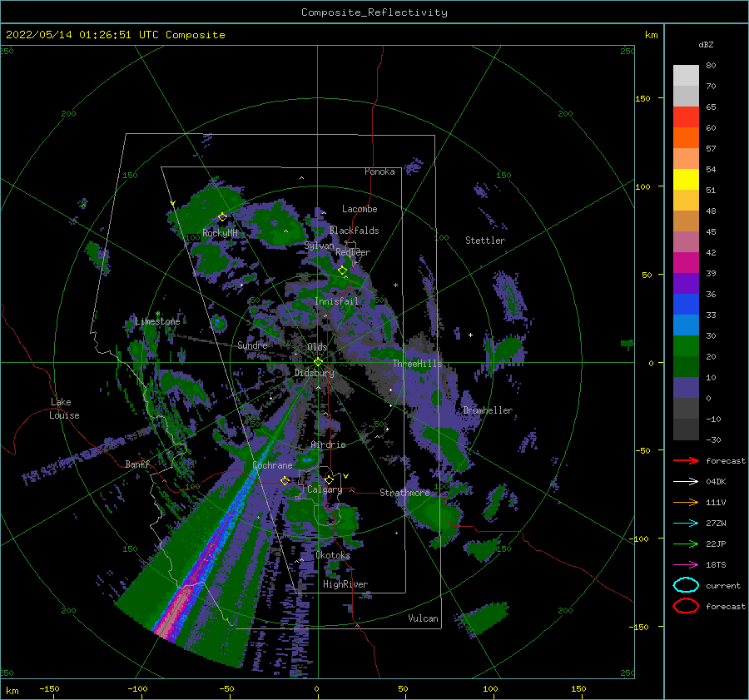Click the Olds label
The image size is (749, 700).
click(x=317, y=347)
